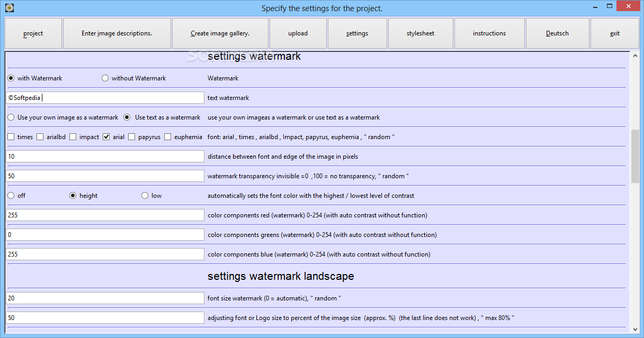Select the low contrast option

(x=145, y=196)
